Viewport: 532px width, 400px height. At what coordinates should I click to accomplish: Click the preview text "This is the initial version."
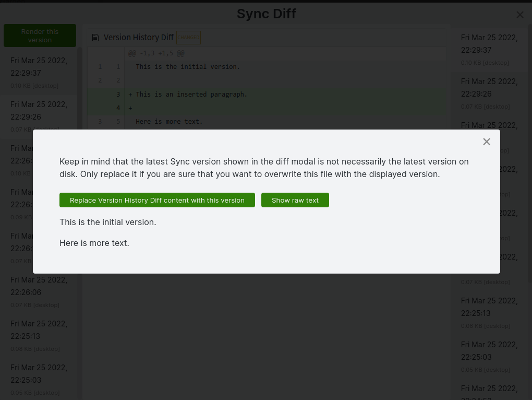pyautogui.click(x=107, y=222)
